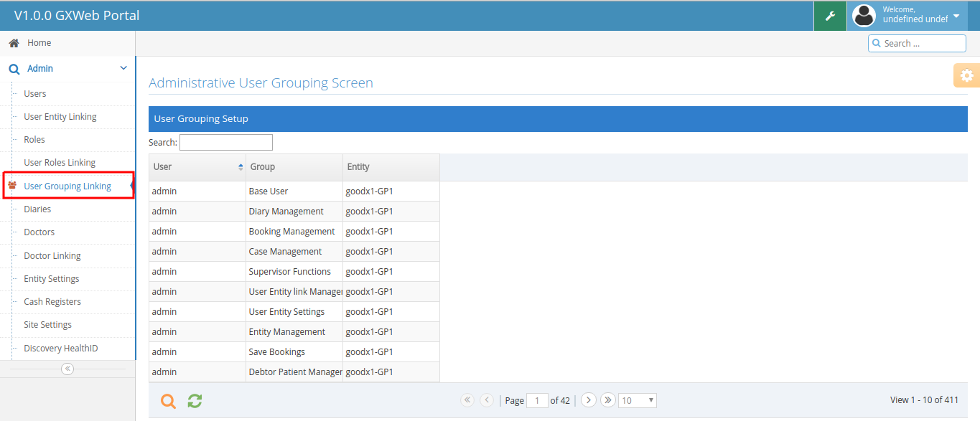Open the Cash Registers page
This screenshot has height=421, width=980.
point(52,302)
